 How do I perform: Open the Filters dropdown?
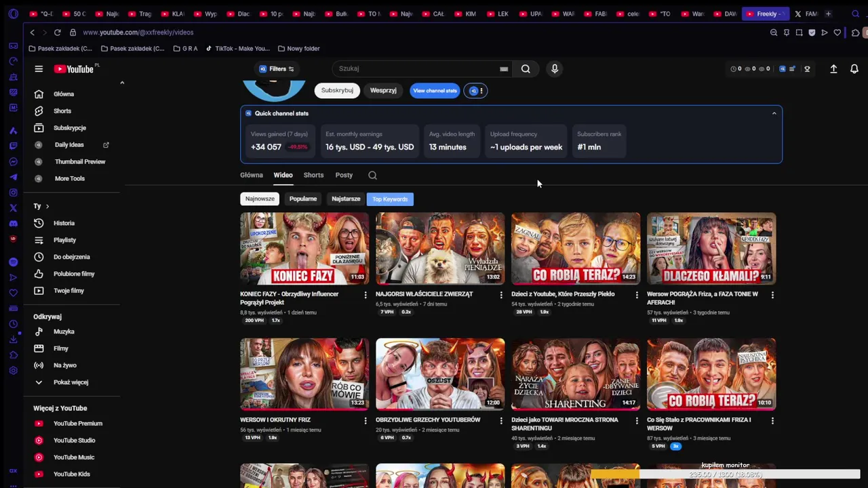(277, 68)
